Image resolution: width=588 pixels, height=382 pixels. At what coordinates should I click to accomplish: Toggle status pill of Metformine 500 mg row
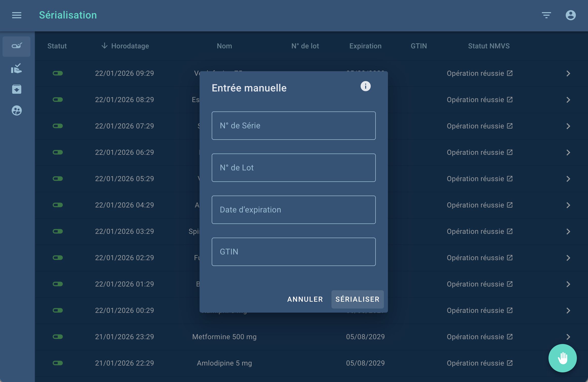[58, 337]
